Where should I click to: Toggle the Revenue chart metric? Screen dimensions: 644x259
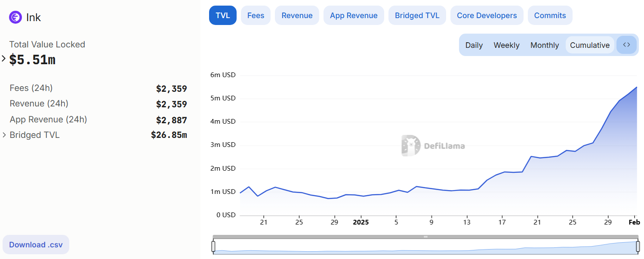coord(297,16)
